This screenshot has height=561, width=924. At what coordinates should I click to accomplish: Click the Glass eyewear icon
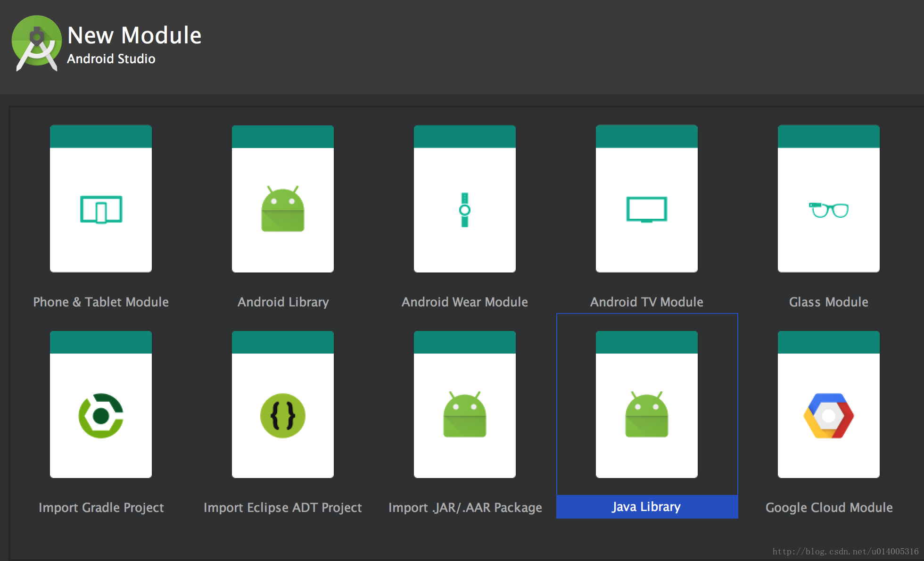click(x=829, y=210)
